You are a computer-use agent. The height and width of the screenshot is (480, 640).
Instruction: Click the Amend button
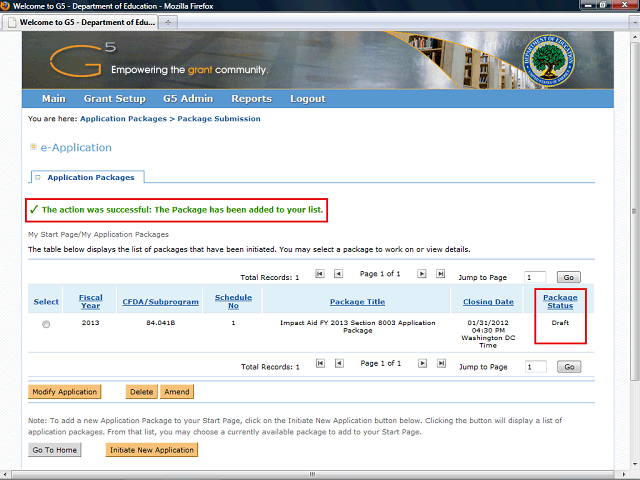pyautogui.click(x=176, y=392)
